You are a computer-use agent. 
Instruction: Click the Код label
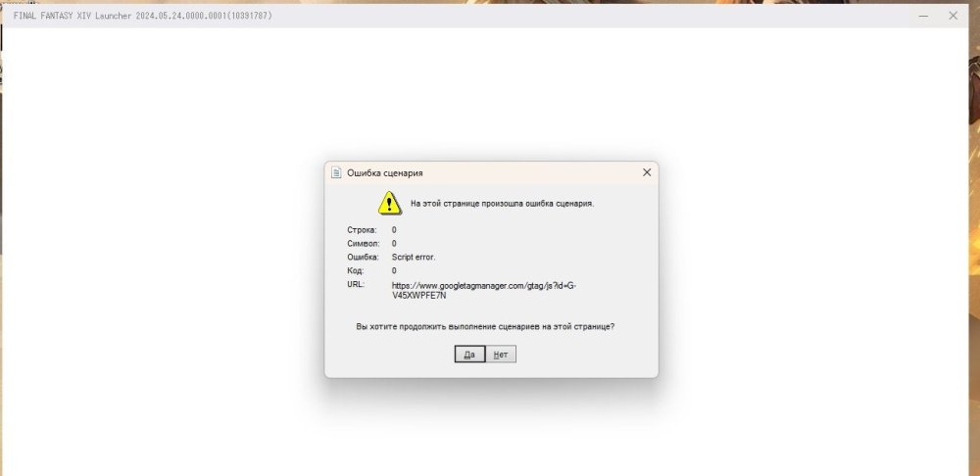tap(355, 270)
